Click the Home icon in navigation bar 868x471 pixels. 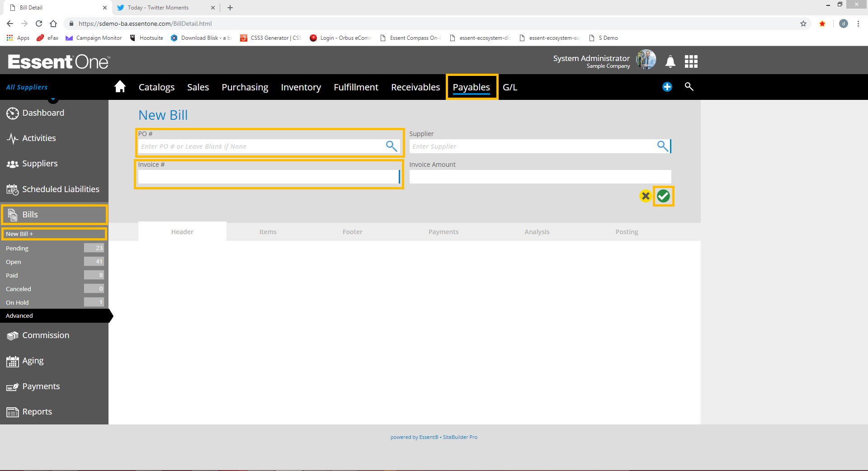(120, 86)
